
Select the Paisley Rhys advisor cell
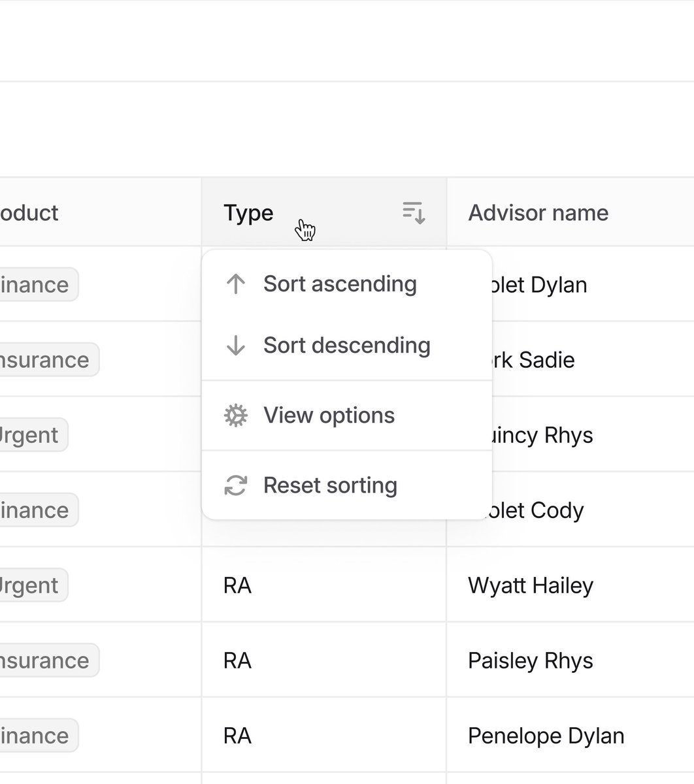point(570,661)
